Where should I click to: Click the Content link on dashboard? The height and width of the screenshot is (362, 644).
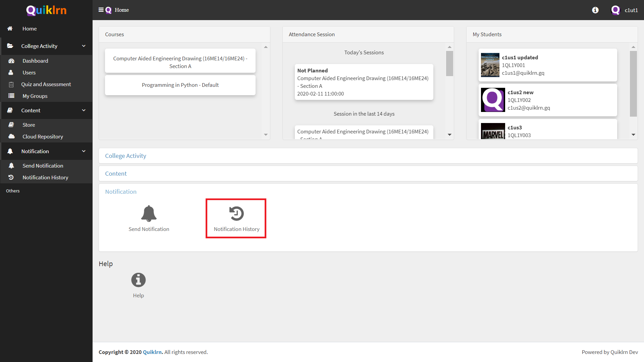(116, 173)
